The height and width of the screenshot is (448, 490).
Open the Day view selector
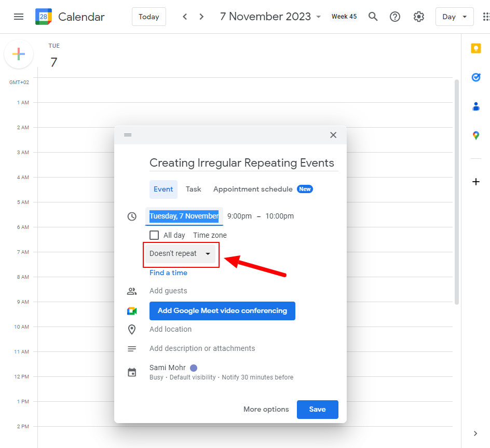(x=454, y=16)
